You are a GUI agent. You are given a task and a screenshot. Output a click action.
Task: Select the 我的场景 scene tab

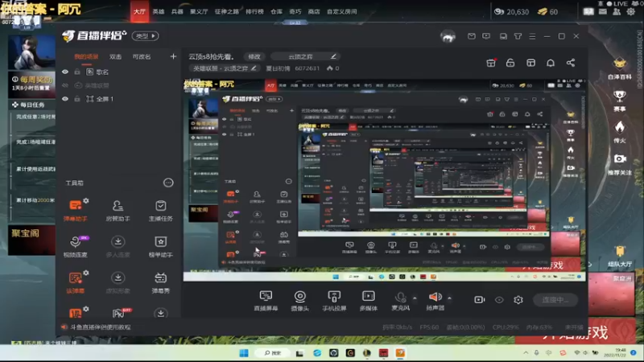pyautogui.click(x=86, y=56)
